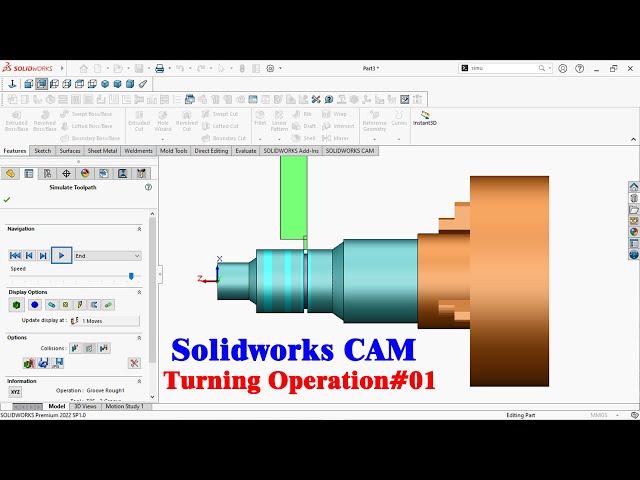This screenshot has width=640, height=480.
Task: Switch to the PropertyManager tab icon
Action: click(x=29, y=173)
